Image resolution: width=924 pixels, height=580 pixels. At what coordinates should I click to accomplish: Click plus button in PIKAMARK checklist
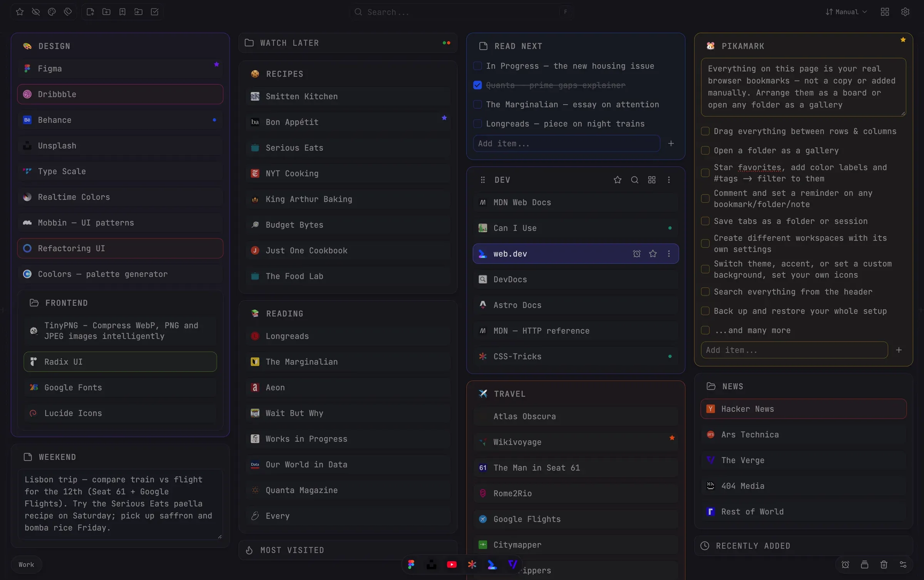(899, 350)
